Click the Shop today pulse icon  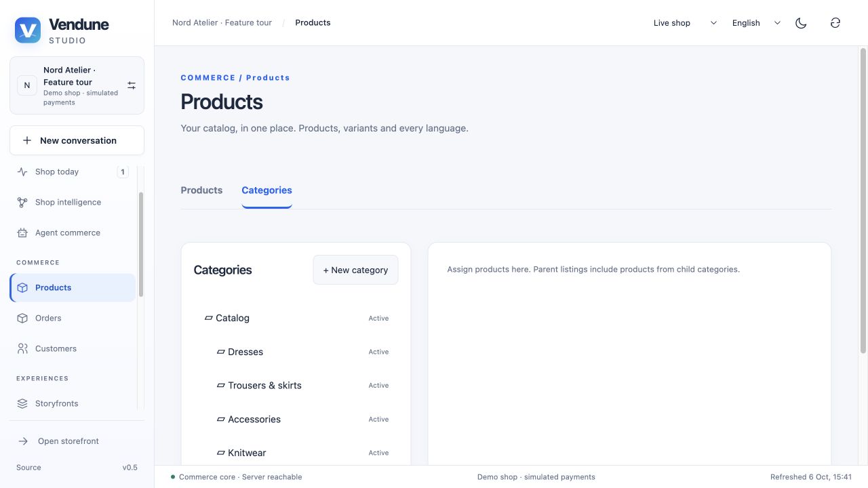(x=22, y=171)
